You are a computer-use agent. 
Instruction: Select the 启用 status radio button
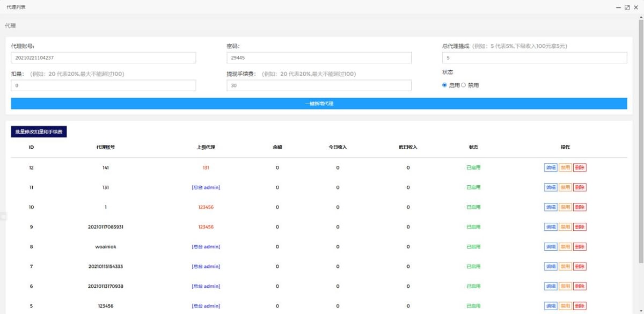click(x=445, y=85)
